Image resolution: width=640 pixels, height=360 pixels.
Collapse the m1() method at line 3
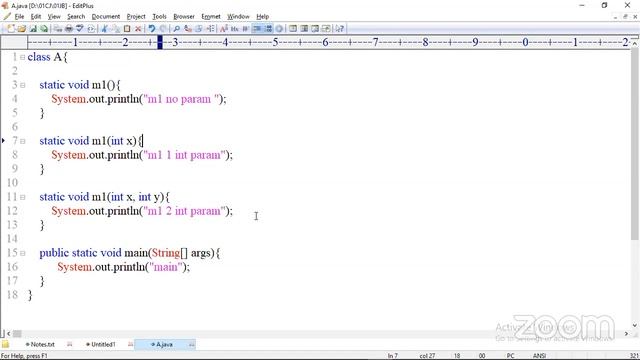(22, 85)
